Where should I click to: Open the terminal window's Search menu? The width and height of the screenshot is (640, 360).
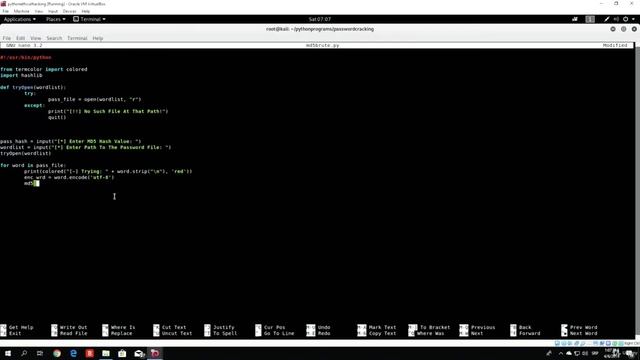(54, 38)
